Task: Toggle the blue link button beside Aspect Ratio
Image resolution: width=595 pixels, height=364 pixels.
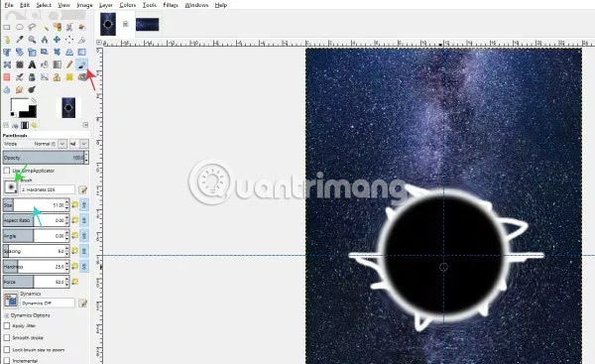Action: [84, 220]
